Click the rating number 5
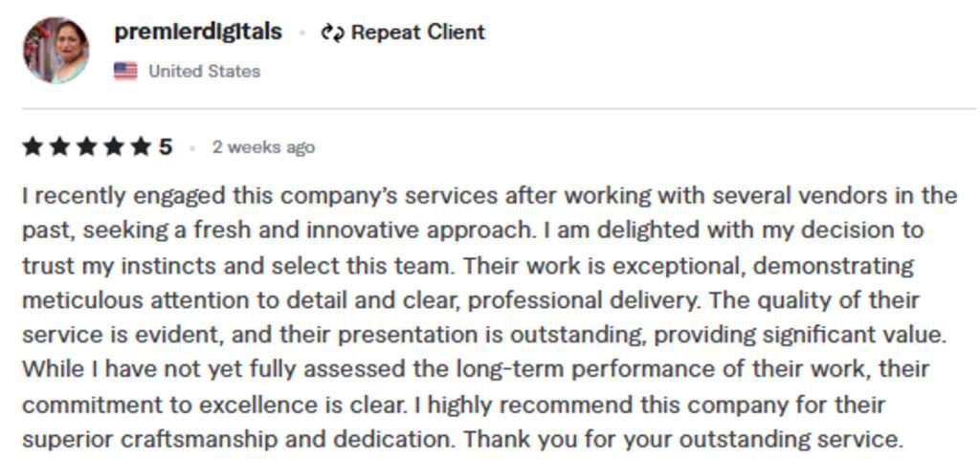 [x=166, y=147]
